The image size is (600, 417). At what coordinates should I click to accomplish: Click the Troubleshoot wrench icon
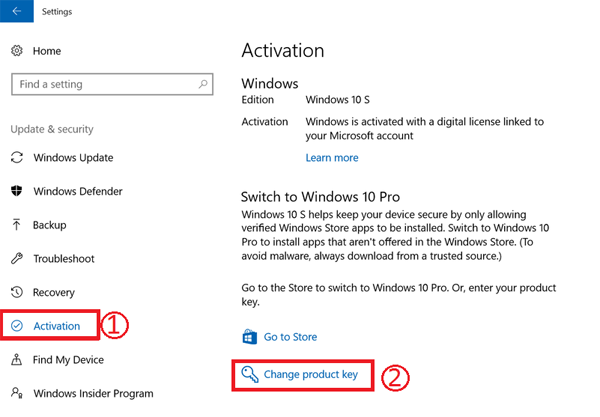tap(17, 258)
